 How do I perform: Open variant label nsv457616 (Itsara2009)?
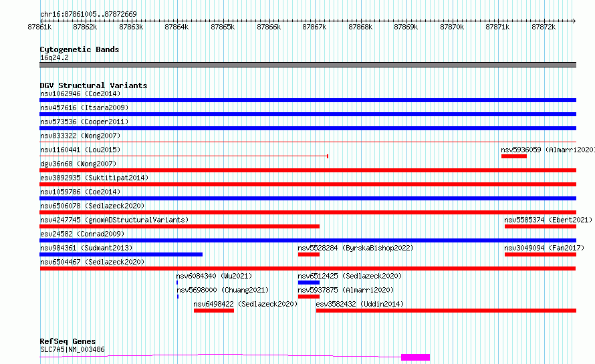tap(84, 108)
